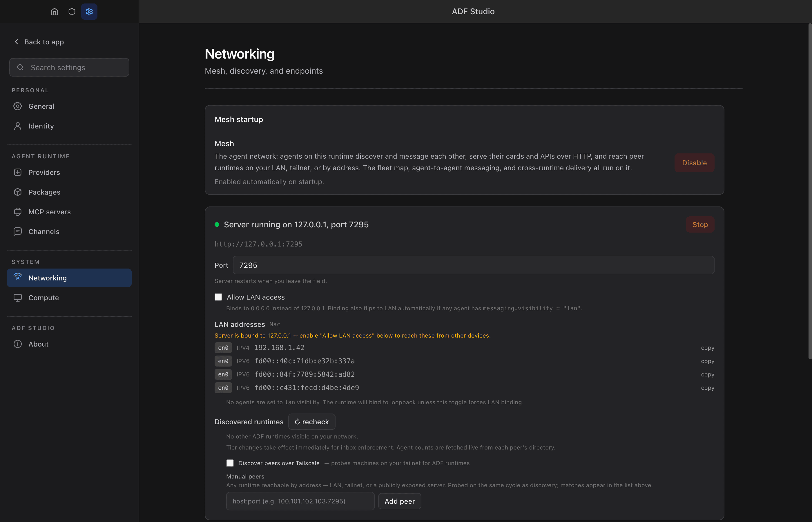Click the en0 badge beside 192.168.1.42
The image size is (812, 522).
[223, 348]
